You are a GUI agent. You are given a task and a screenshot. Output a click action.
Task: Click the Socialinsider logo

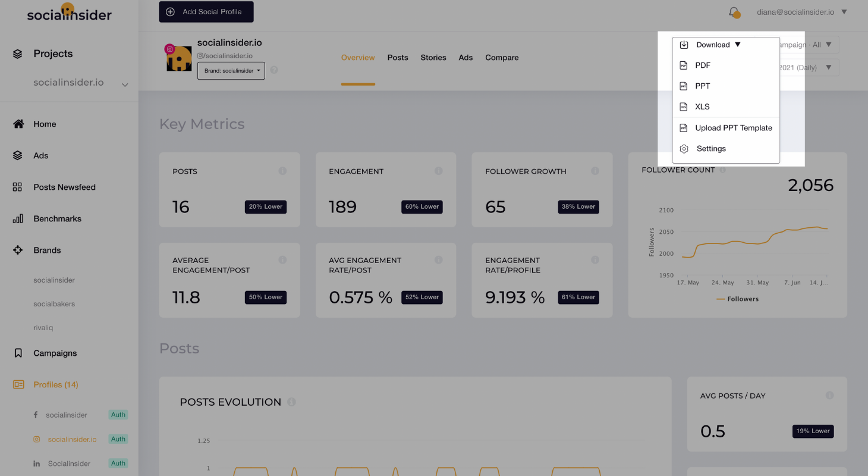point(69,12)
